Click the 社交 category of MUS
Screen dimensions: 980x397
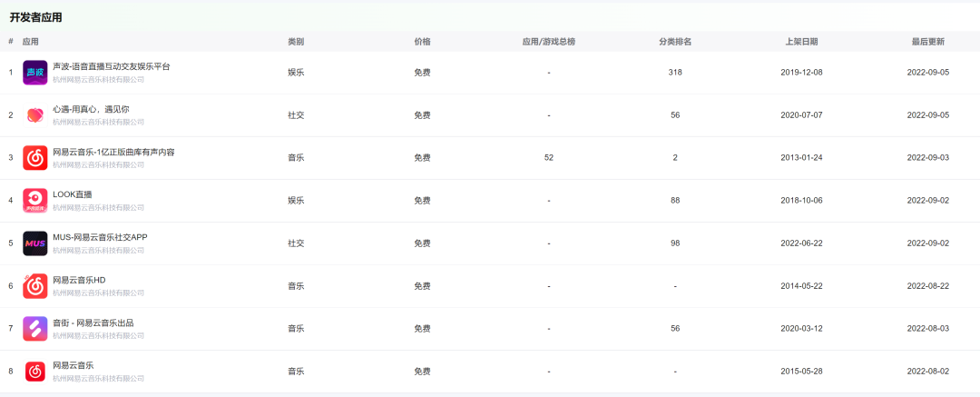pos(296,243)
